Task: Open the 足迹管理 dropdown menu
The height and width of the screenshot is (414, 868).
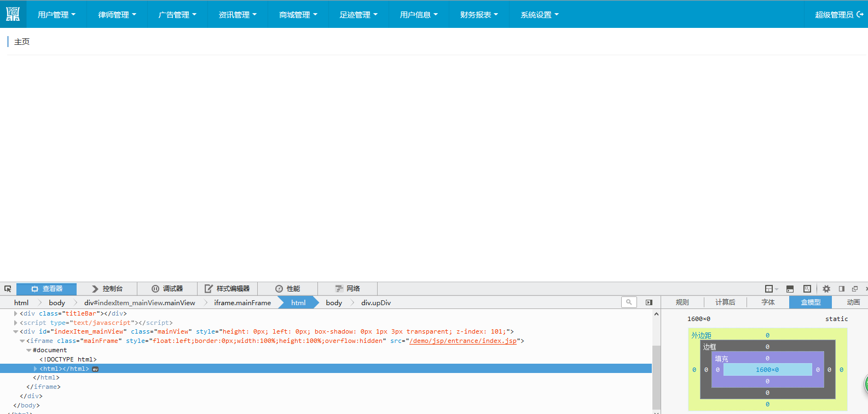Action: 358,15
